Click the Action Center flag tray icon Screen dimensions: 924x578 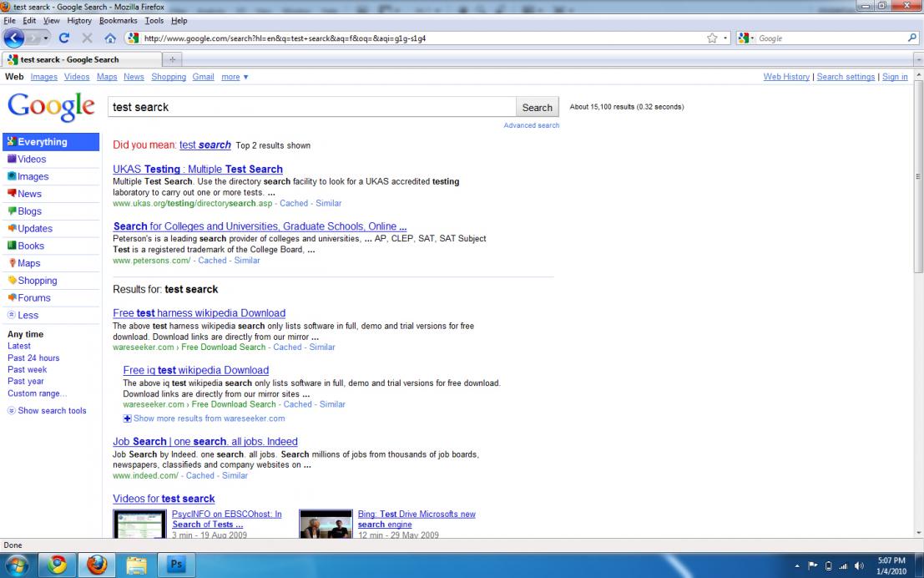tap(813, 565)
